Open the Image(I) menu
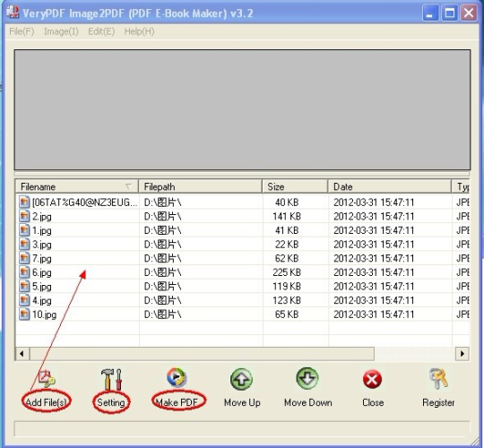This screenshot has height=448, width=484. click(x=61, y=31)
